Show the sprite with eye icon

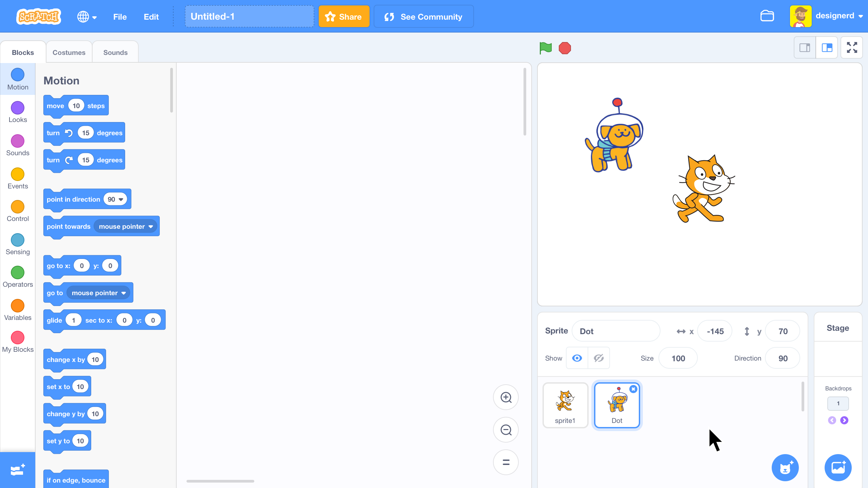(x=577, y=358)
